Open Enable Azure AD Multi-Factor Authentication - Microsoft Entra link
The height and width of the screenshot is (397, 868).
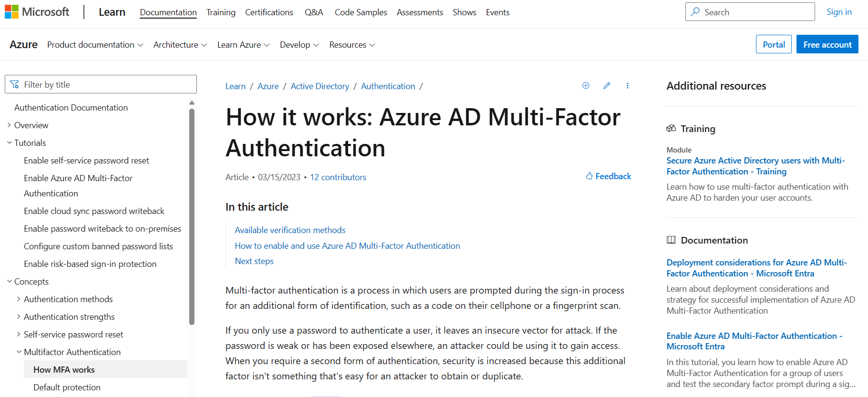tap(754, 341)
